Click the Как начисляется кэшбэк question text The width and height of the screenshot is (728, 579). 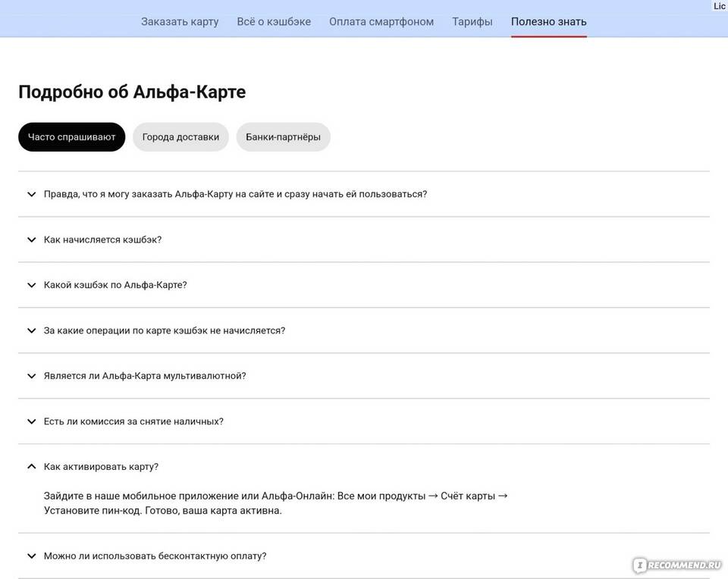coord(102,239)
